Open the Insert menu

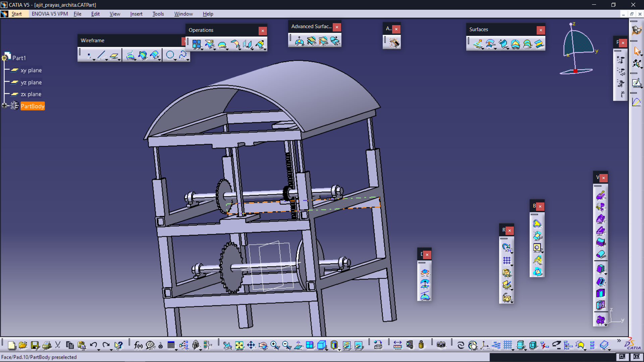[x=136, y=14]
